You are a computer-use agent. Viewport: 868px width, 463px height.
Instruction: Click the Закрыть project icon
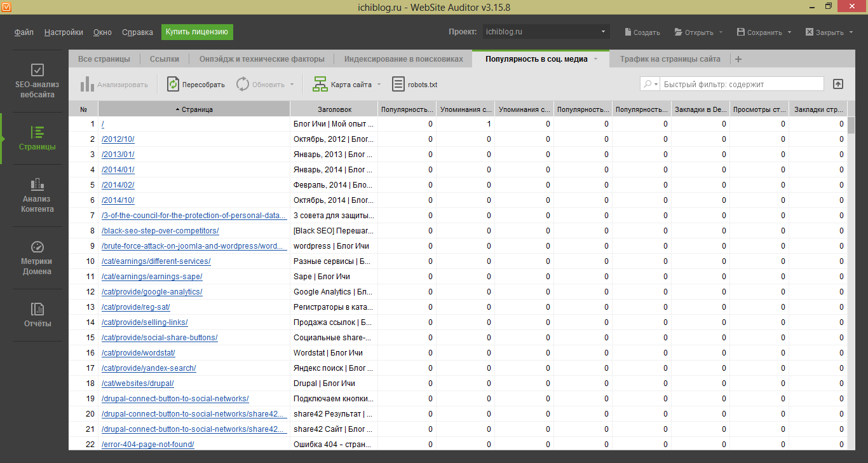click(809, 32)
